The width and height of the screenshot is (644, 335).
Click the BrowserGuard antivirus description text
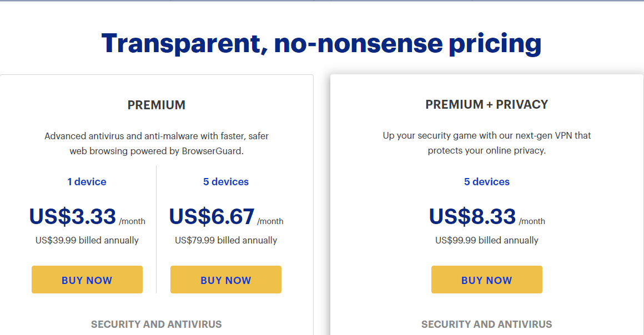157,143
